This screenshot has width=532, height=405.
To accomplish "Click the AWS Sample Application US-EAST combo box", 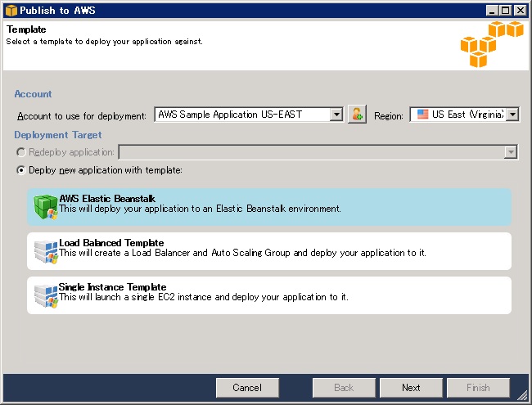I will (x=249, y=115).
